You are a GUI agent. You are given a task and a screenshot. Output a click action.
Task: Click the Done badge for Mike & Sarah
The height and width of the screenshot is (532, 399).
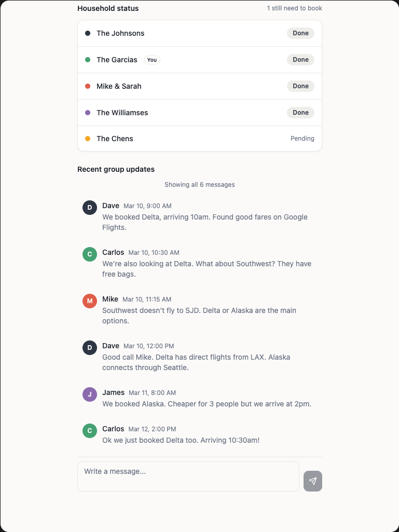point(300,86)
